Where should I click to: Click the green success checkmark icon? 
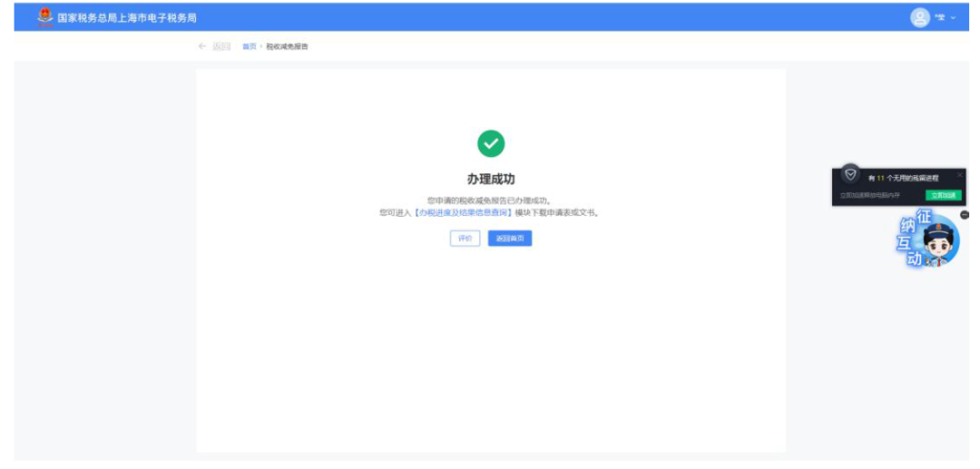tap(491, 143)
